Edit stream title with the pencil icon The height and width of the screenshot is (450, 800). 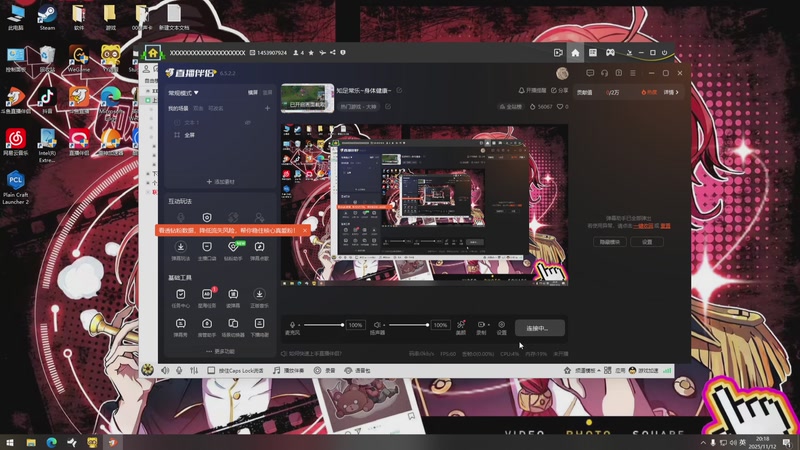coord(399,90)
